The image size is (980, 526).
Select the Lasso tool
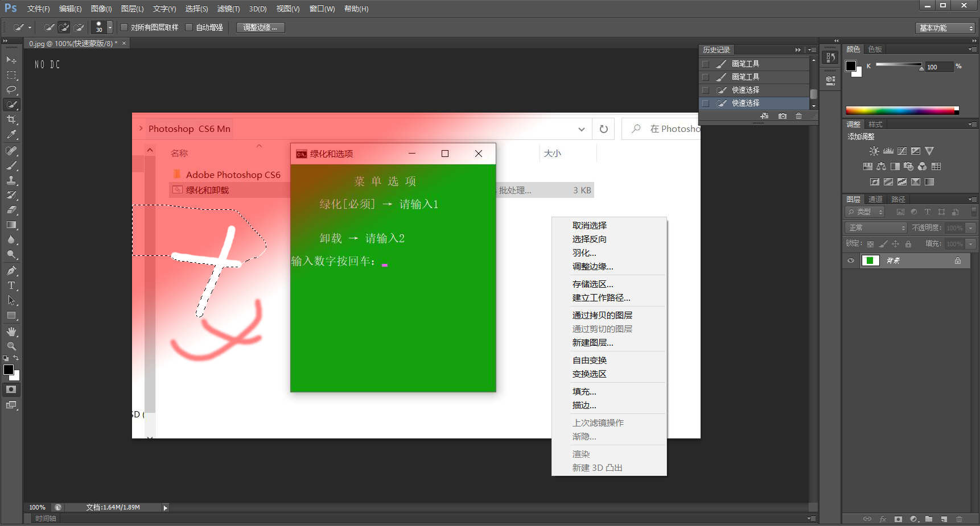(x=11, y=90)
